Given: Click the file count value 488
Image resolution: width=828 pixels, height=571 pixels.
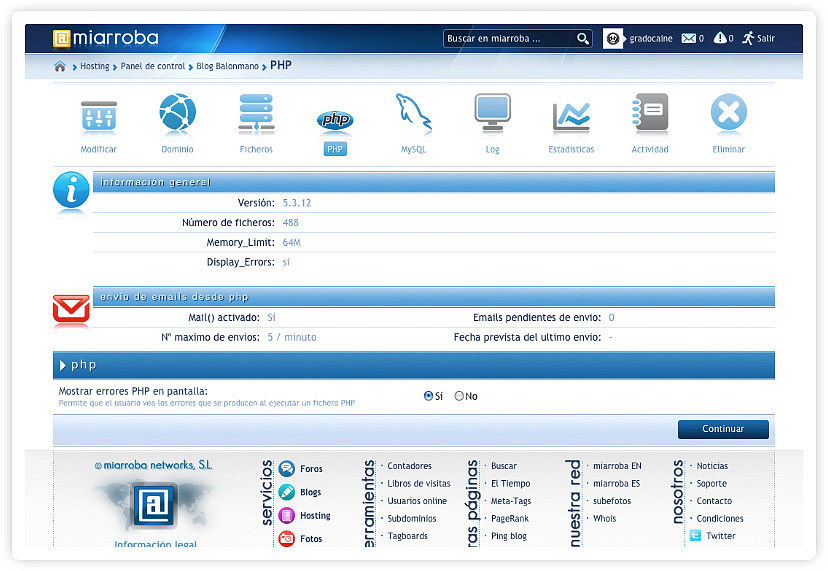Looking at the screenshot, I should [x=290, y=222].
